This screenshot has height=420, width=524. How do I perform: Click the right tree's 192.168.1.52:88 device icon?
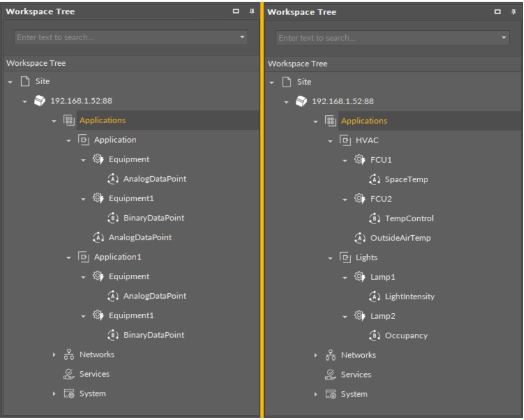coord(301,101)
